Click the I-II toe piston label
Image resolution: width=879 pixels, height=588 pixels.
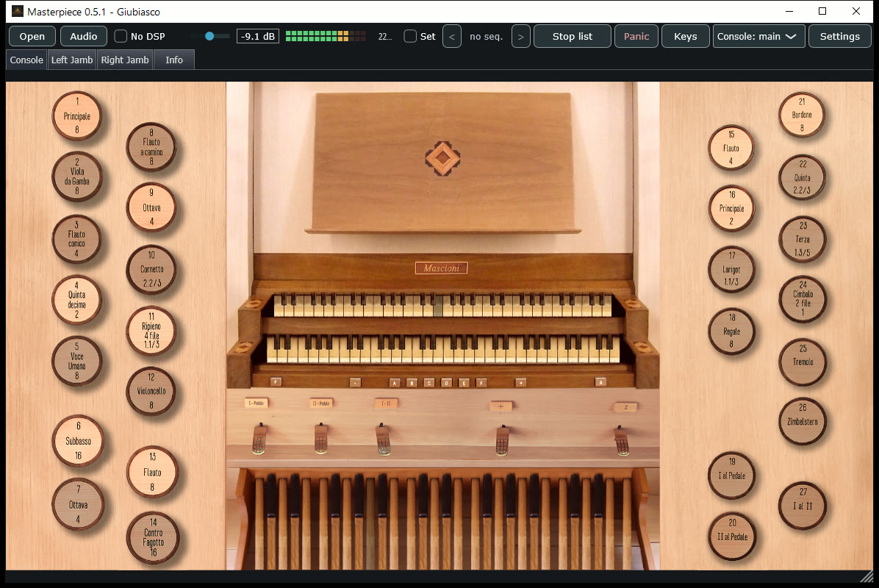coord(387,403)
